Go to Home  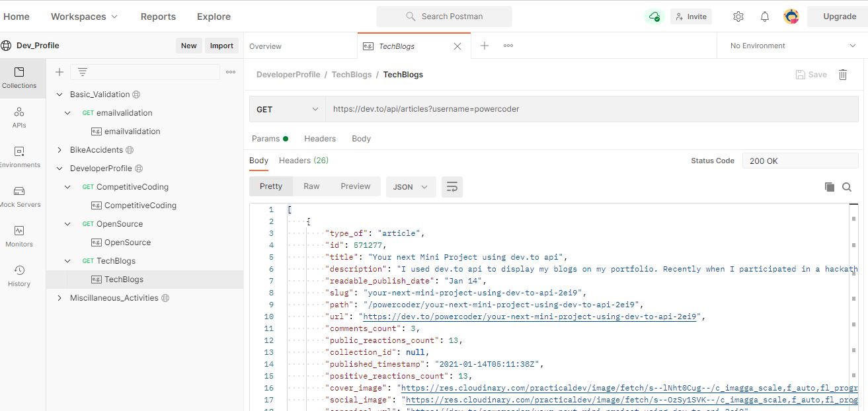pos(17,17)
